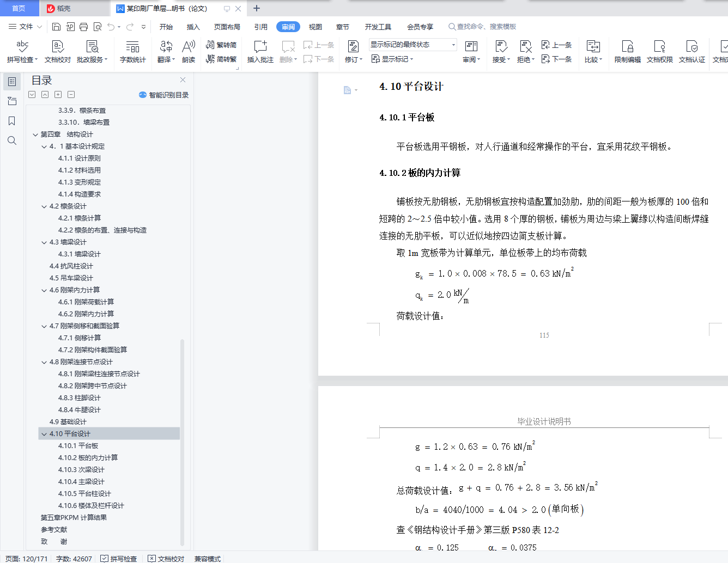Viewport: 728px width, 563px height.
Task: Toggle 文档校对 in the status bar
Action: (x=166, y=559)
